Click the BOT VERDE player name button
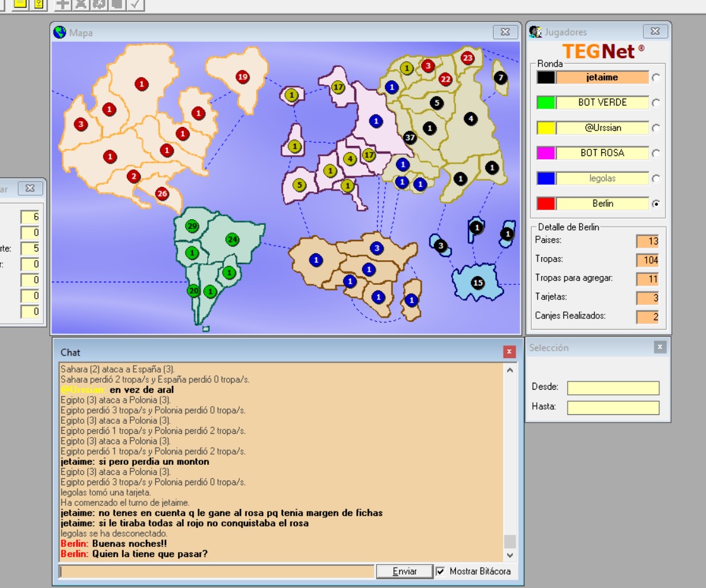This screenshot has width=706, height=588. click(602, 103)
